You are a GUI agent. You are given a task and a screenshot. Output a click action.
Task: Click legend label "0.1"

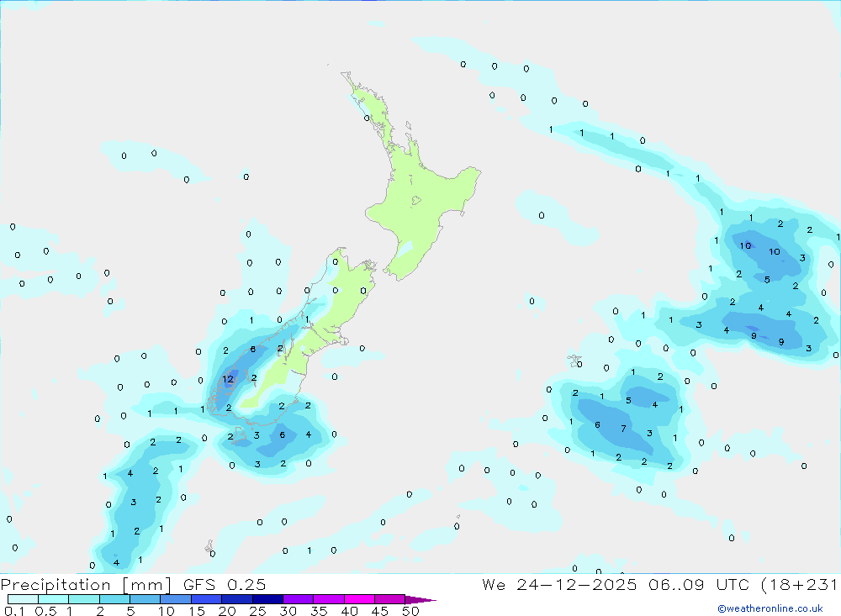click(14, 611)
